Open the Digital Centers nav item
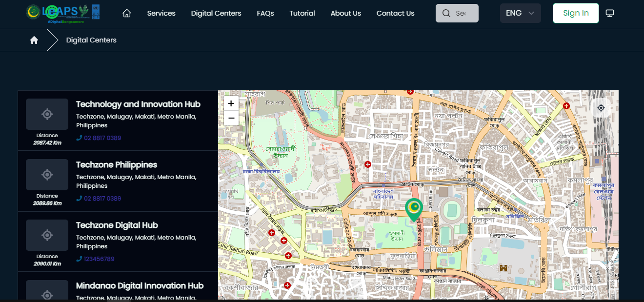The width and height of the screenshot is (644, 302). coord(216,13)
